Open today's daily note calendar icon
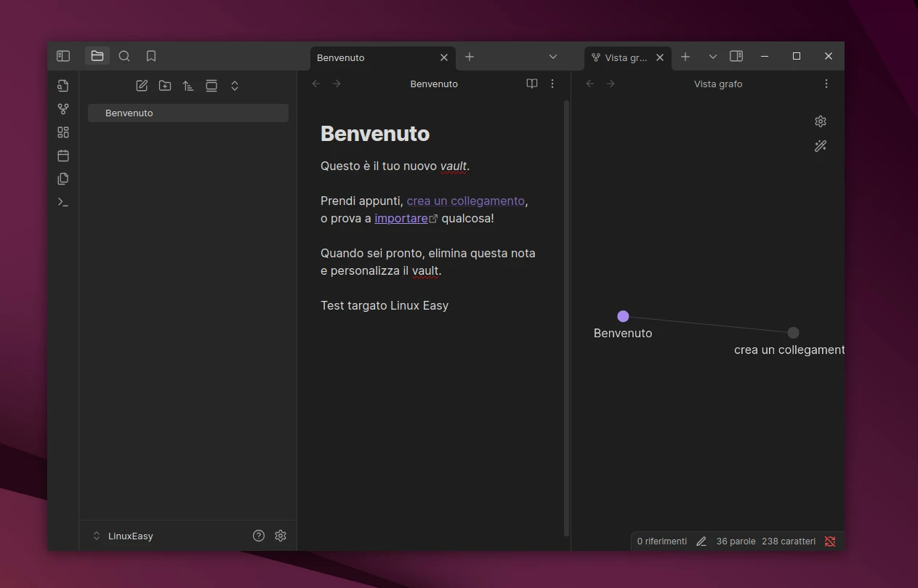 coord(63,156)
